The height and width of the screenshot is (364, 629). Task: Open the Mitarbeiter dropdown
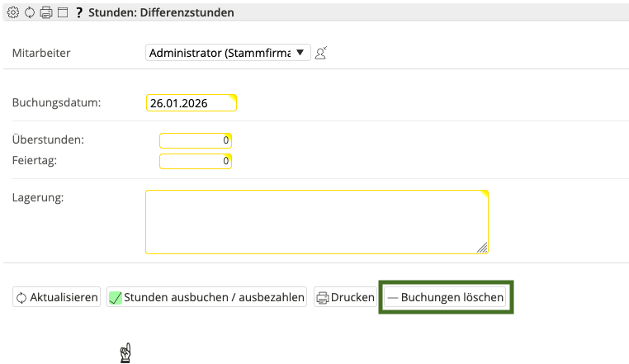227,53
